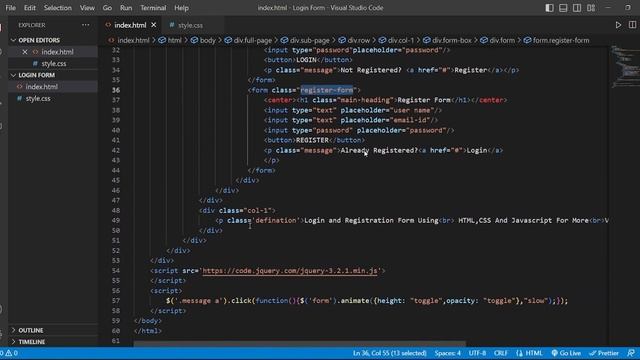Toggle secondary side bar layout icon

pos(577,8)
